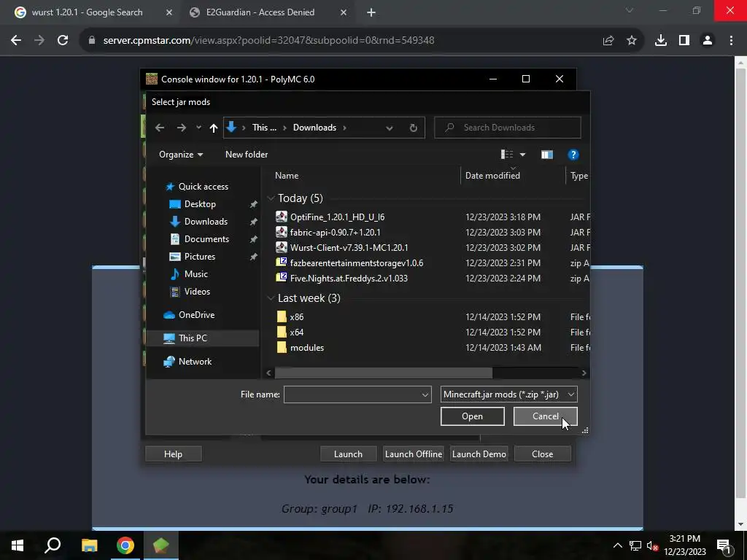Open Music in the sidebar
This screenshot has width=747, height=560.
tap(196, 274)
